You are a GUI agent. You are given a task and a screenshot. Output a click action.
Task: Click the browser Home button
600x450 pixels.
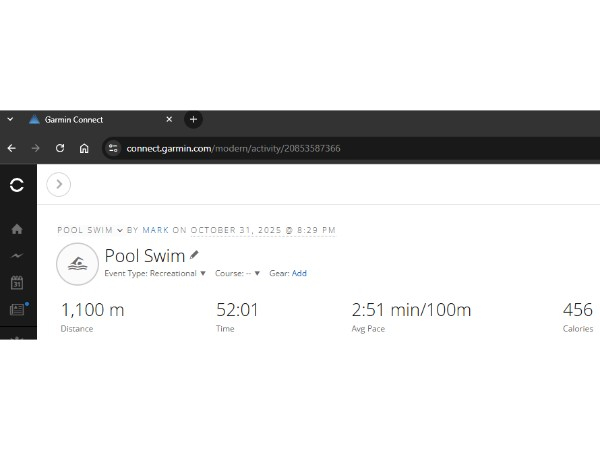84,148
